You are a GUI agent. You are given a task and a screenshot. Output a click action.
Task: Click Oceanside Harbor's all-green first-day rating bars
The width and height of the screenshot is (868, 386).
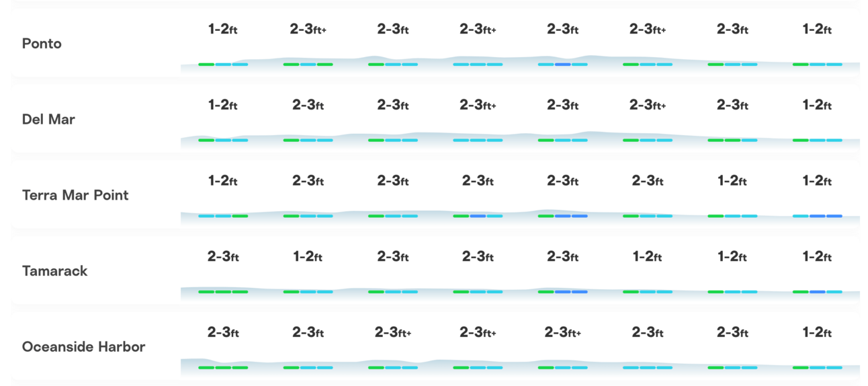[223, 368]
